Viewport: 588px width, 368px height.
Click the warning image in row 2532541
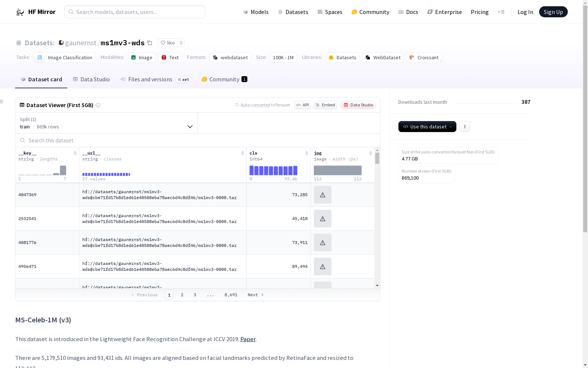coord(323,219)
